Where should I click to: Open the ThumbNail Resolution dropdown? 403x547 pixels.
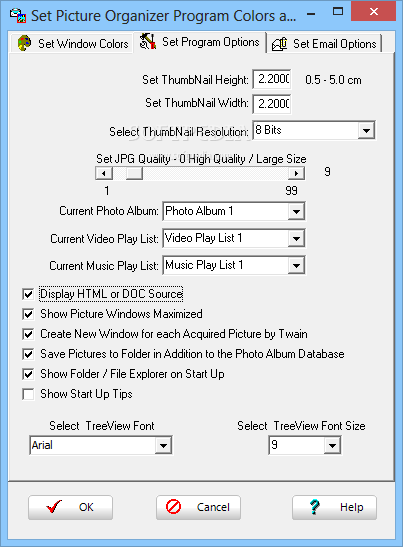click(x=366, y=131)
